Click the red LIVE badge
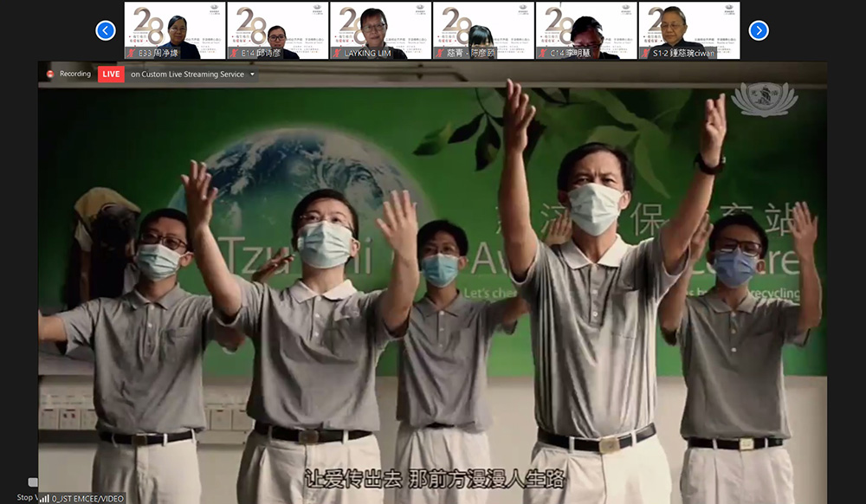This screenshot has height=504, width=866. point(111,74)
